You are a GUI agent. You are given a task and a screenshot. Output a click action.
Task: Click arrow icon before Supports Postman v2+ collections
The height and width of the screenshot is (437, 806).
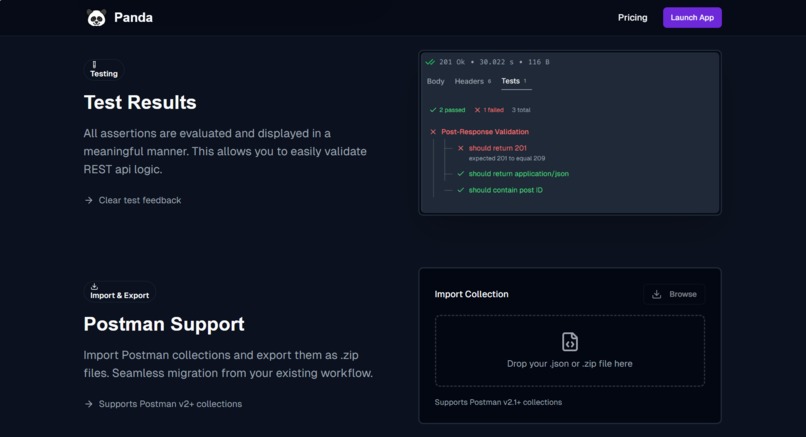pyautogui.click(x=88, y=404)
